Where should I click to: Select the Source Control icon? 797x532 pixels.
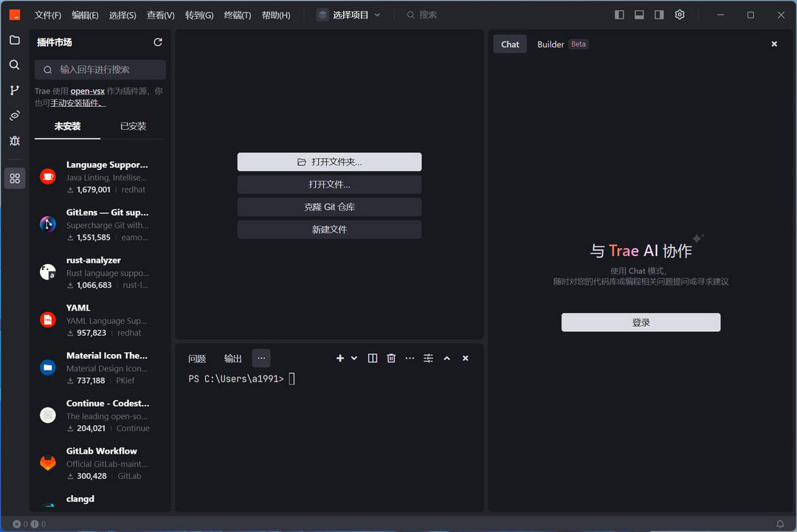(14, 89)
